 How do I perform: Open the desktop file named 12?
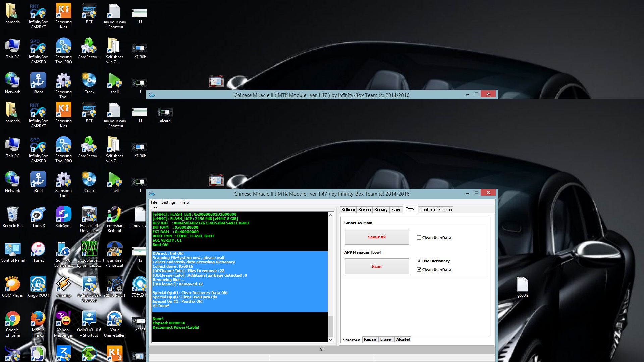coord(140,254)
